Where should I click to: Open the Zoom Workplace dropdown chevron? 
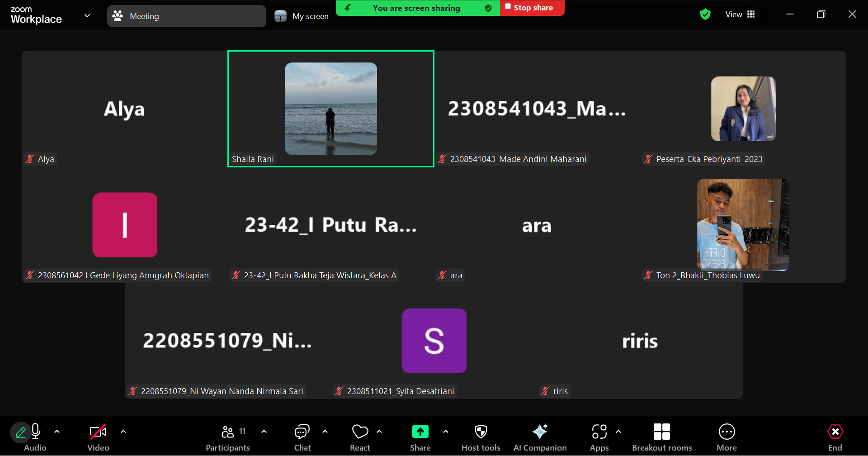coord(87,16)
